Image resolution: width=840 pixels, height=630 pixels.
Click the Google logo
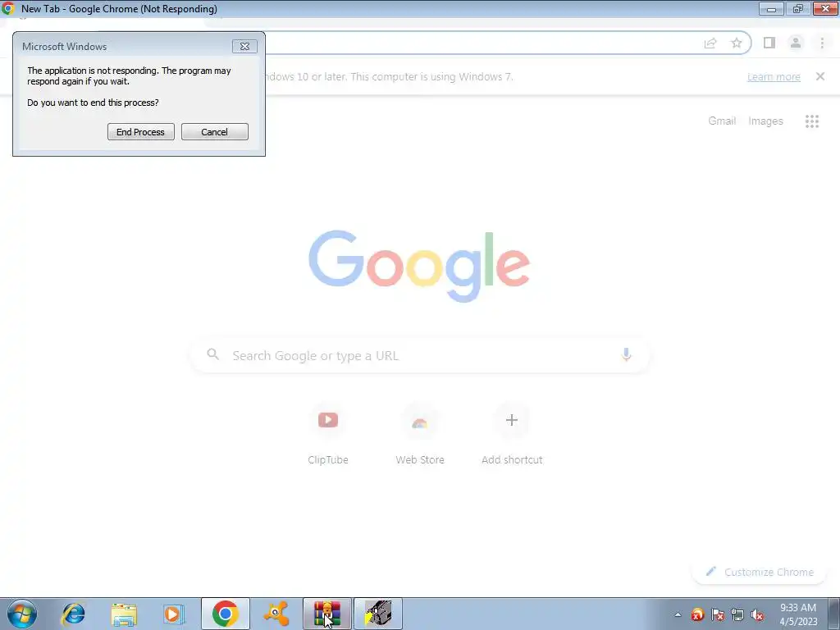[419, 267]
